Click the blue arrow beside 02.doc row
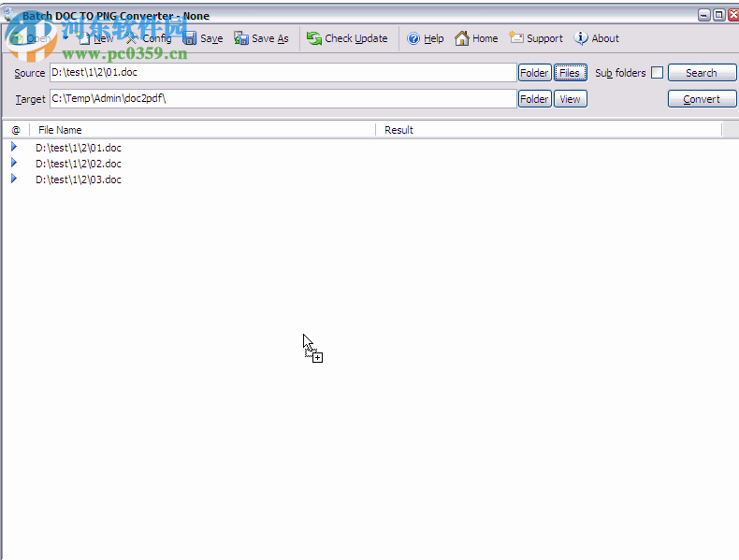739x560 pixels. click(x=14, y=163)
